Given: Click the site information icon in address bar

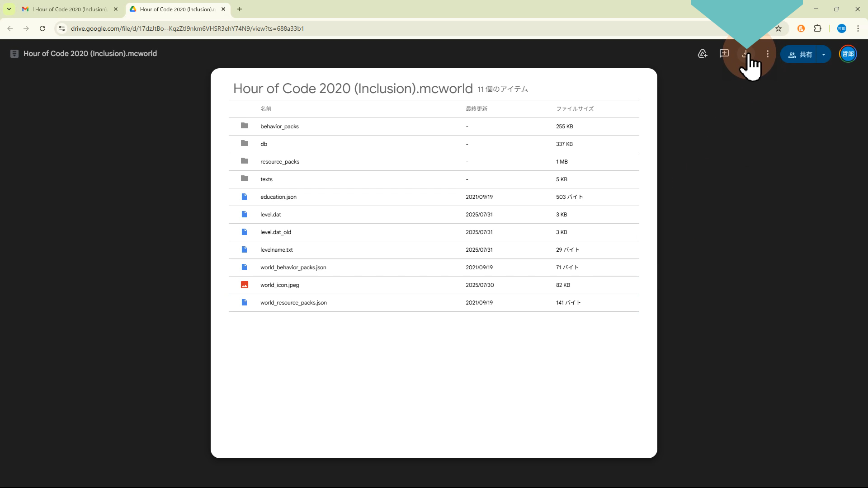Looking at the screenshot, I should tap(62, 28).
